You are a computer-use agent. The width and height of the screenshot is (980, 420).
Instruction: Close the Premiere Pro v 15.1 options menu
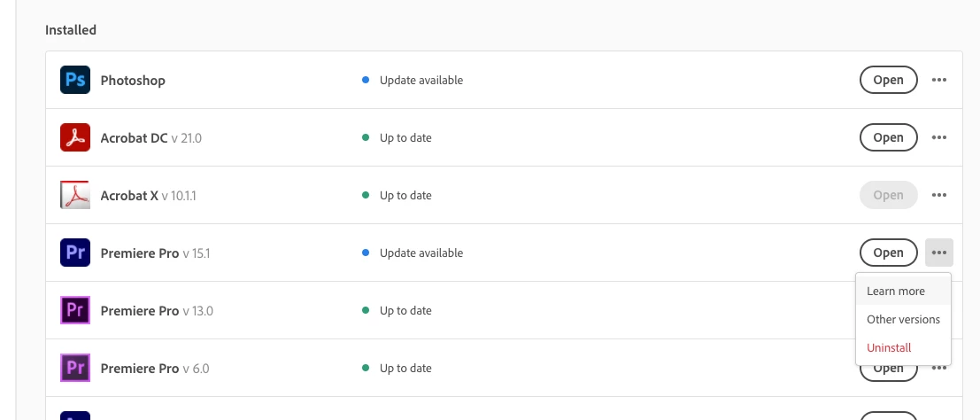pos(938,253)
